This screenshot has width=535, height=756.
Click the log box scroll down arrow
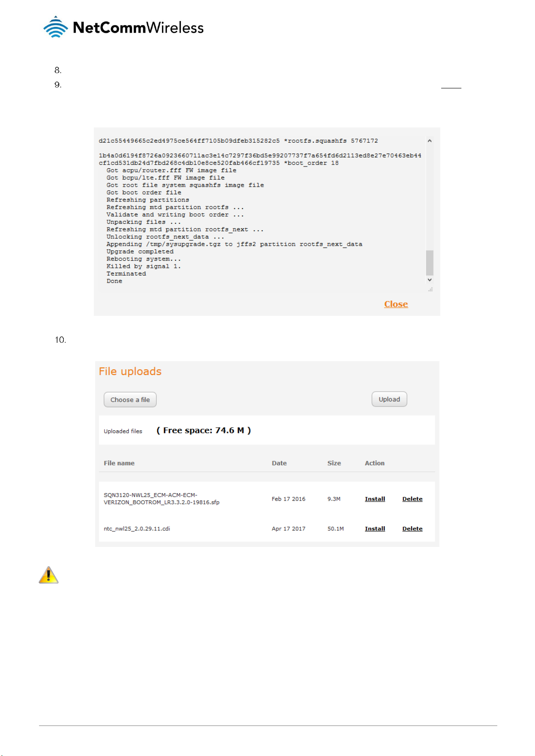(430, 280)
